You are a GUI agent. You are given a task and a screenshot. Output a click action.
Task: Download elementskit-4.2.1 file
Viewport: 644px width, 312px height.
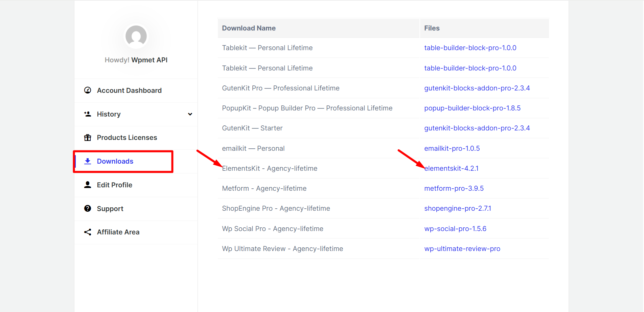tap(452, 168)
